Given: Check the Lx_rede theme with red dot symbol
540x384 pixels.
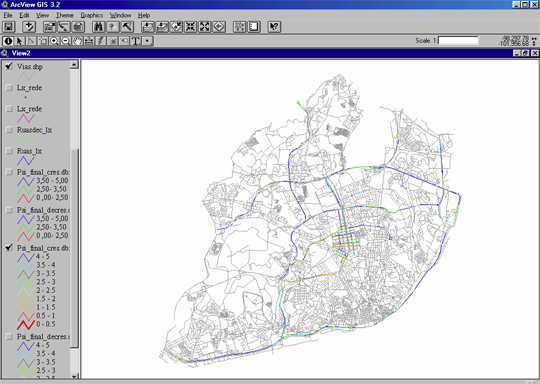Looking at the screenshot, I should 9,87.
